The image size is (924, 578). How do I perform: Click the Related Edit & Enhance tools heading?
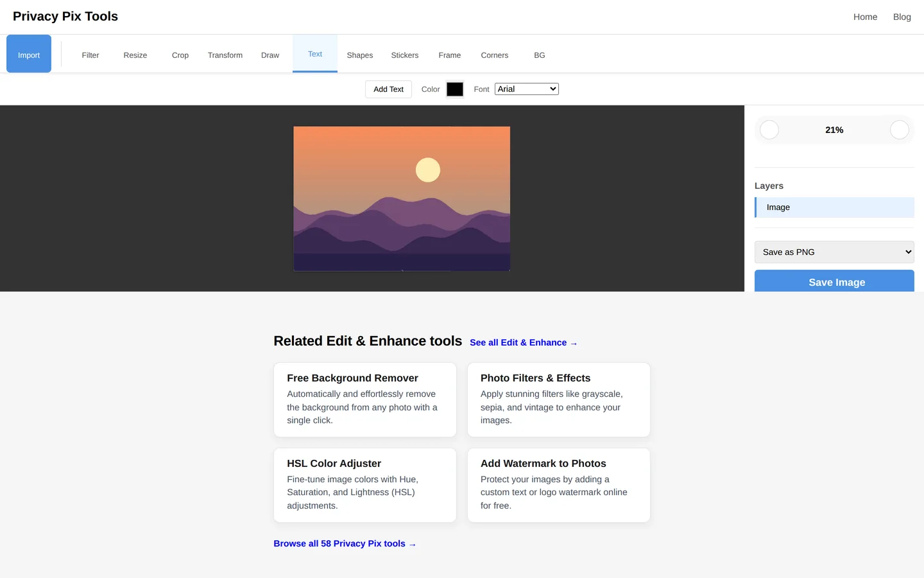[368, 341]
